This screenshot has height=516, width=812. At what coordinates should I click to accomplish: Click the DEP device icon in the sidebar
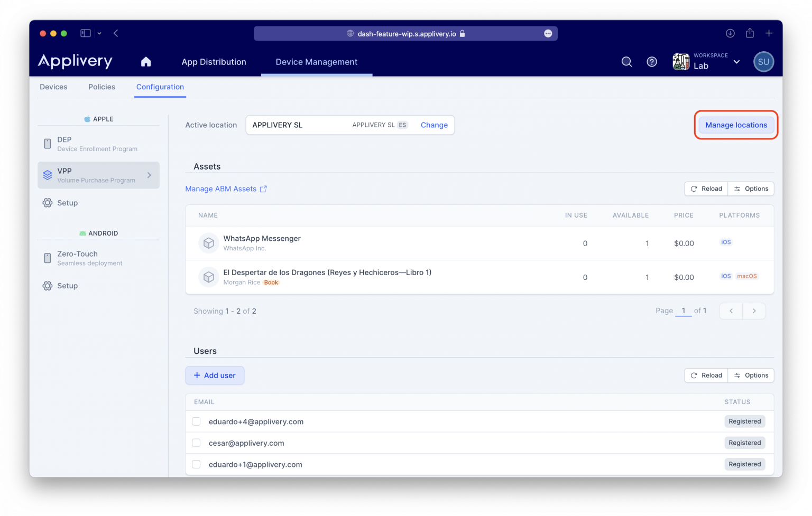click(47, 143)
